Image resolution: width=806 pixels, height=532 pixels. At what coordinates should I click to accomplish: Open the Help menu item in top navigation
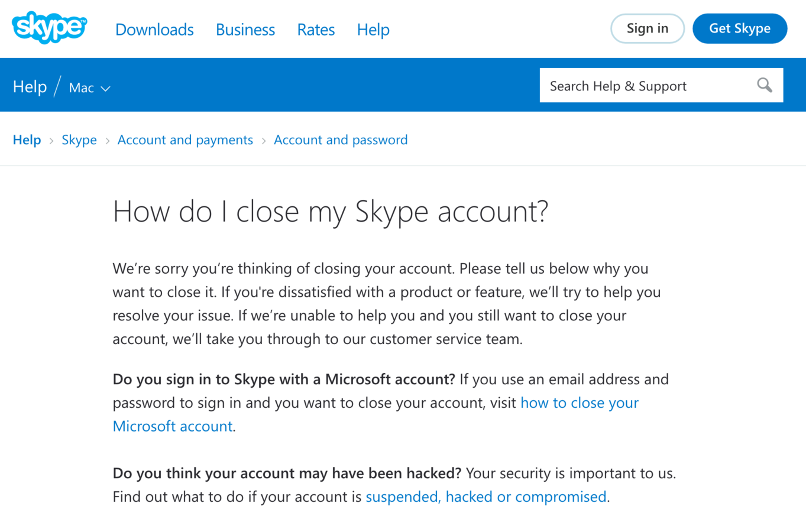coord(373,30)
